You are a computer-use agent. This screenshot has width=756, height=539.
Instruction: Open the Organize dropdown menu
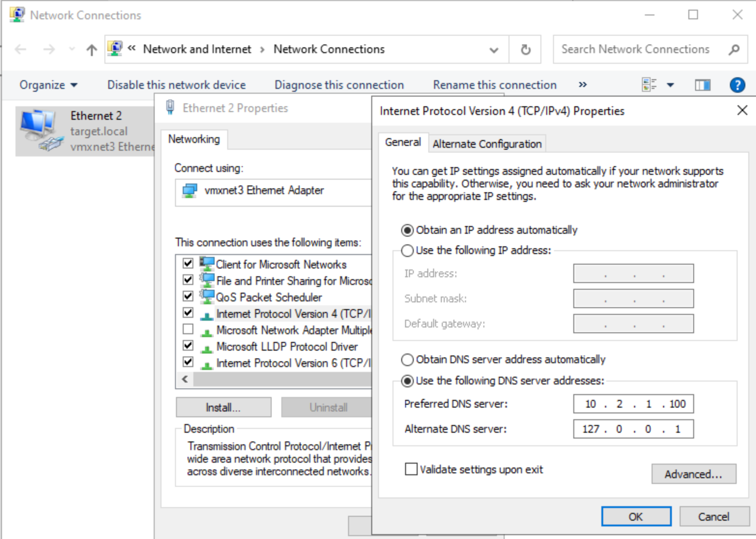(48, 85)
